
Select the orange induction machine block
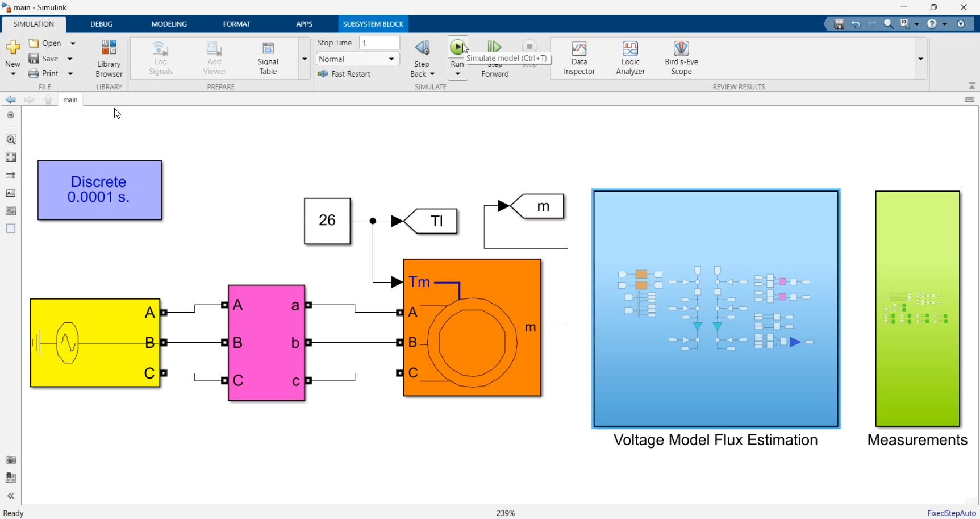[x=472, y=327]
